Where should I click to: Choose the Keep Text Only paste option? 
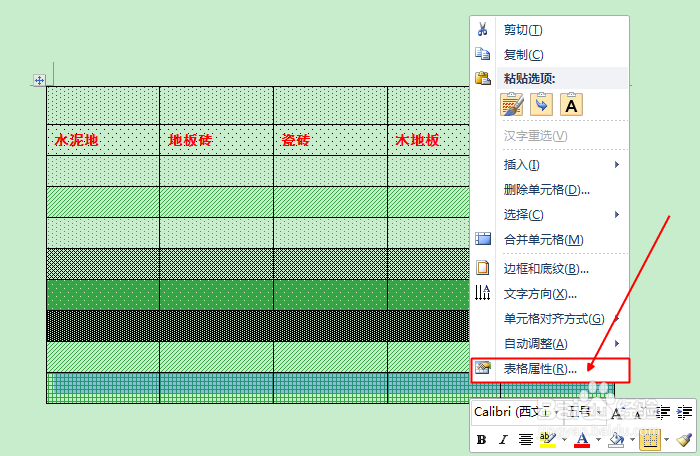pyautogui.click(x=571, y=105)
